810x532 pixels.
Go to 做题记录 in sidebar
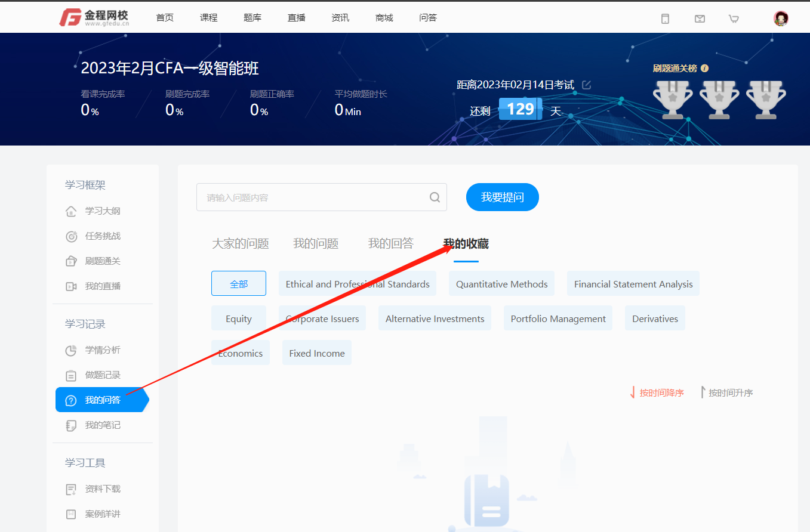pyautogui.click(x=102, y=375)
